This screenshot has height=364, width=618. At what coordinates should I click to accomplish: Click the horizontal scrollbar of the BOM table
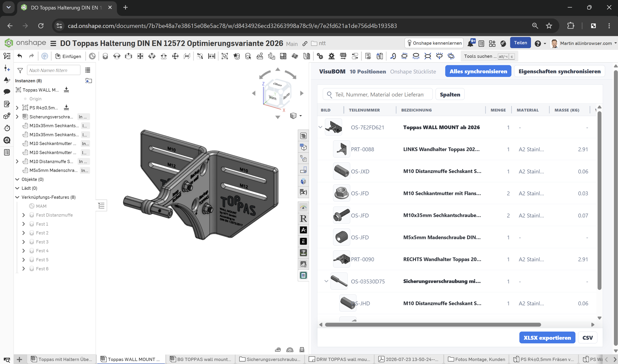[433, 325]
